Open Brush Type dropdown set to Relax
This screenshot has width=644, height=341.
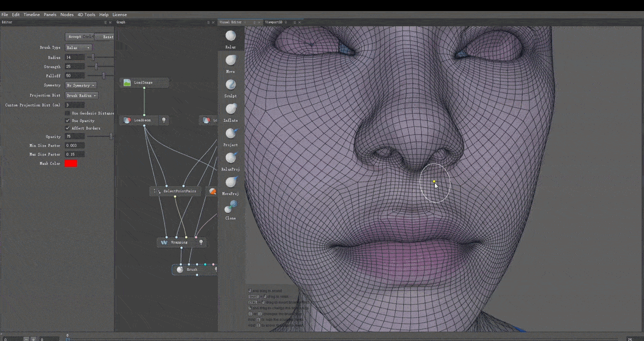pyautogui.click(x=79, y=48)
